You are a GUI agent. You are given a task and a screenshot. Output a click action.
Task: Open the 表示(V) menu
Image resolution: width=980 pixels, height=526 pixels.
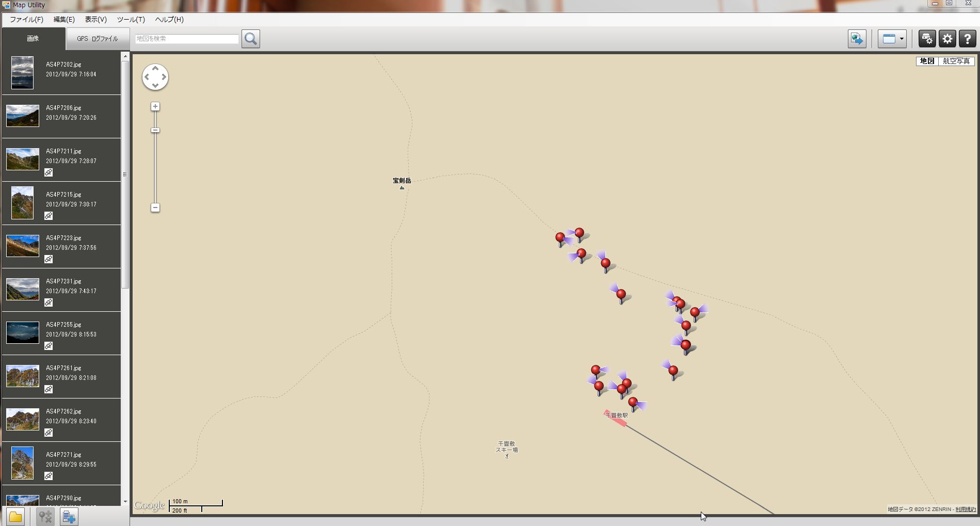(x=95, y=20)
